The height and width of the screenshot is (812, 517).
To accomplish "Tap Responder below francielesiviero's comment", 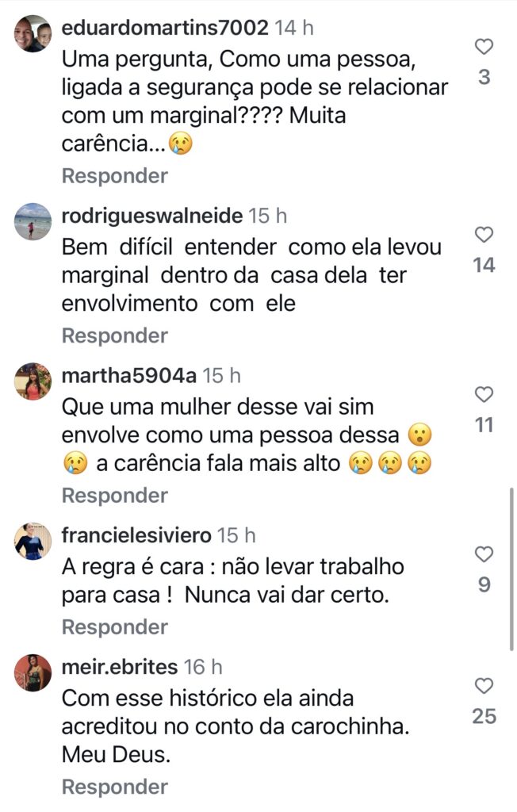I will tap(114, 628).
